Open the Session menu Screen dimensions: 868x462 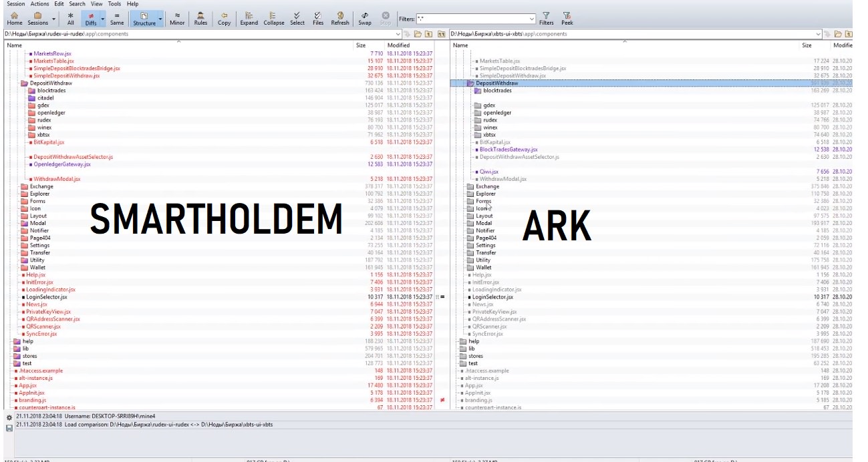coord(15,4)
